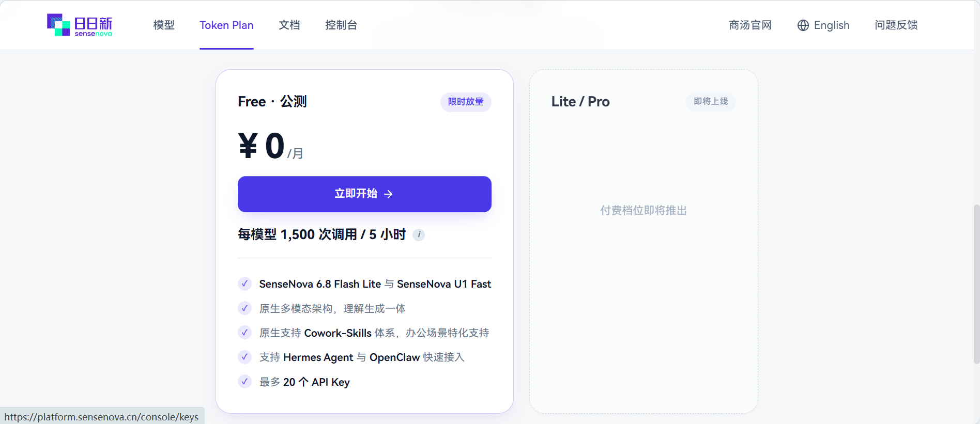980x424 pixels.
Task: Click the 原生支持 Cowork-Skills 体系 feature text
Action: [x=374, y=333]
